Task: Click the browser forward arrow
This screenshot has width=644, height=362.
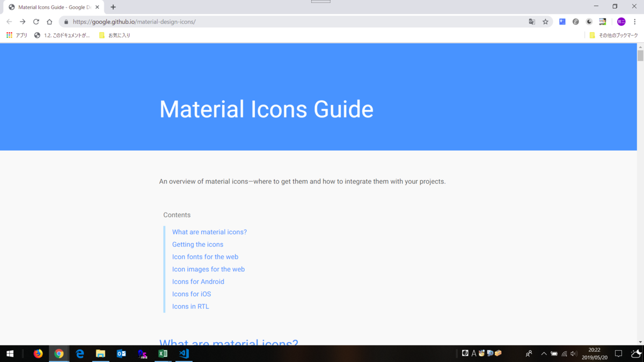Action: [23, 22]
